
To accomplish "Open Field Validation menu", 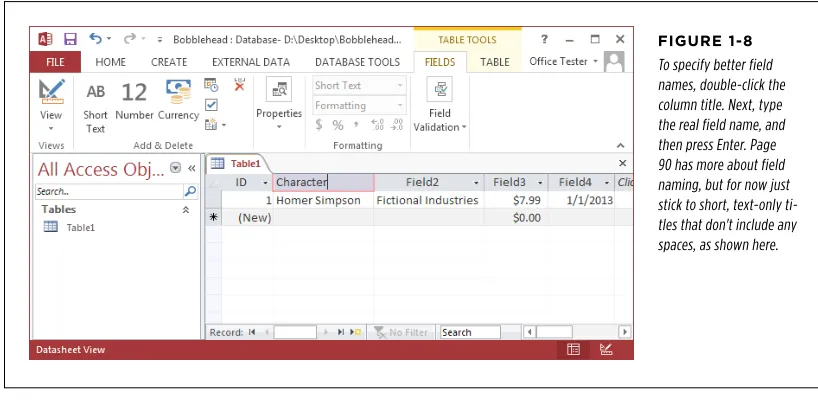I will (x=440, y=104).
